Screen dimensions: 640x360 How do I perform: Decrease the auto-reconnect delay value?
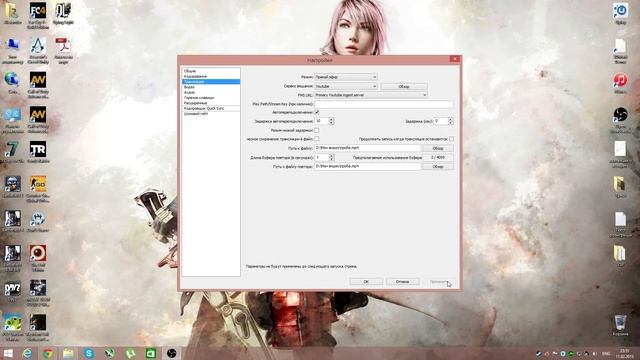(x=331, y=123)
